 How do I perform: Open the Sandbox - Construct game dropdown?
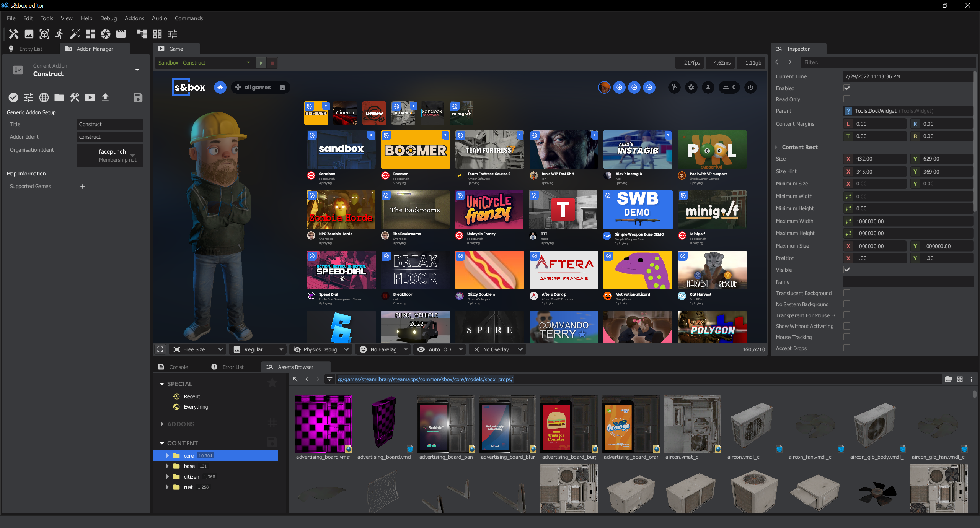[x=204, y=63]
